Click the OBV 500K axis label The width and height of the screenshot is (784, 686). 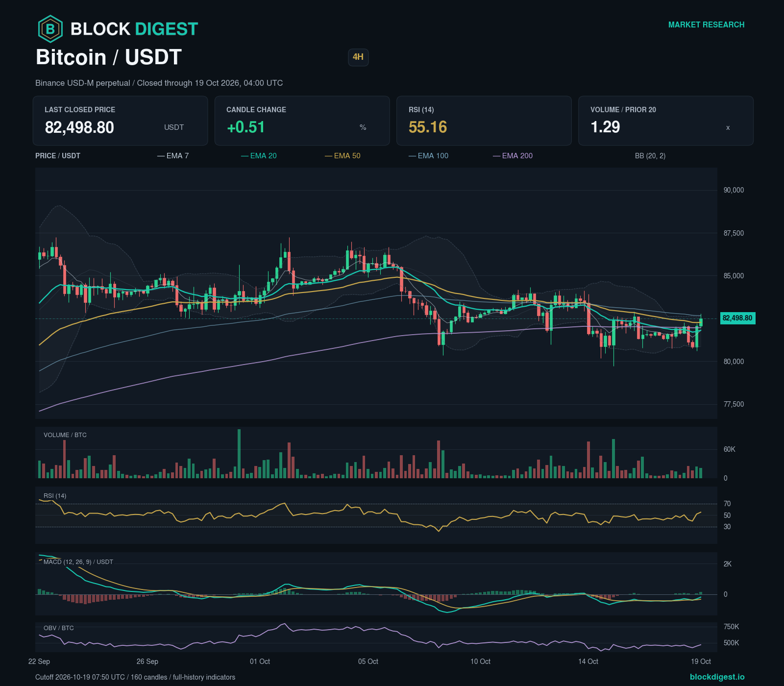(731, 643)
